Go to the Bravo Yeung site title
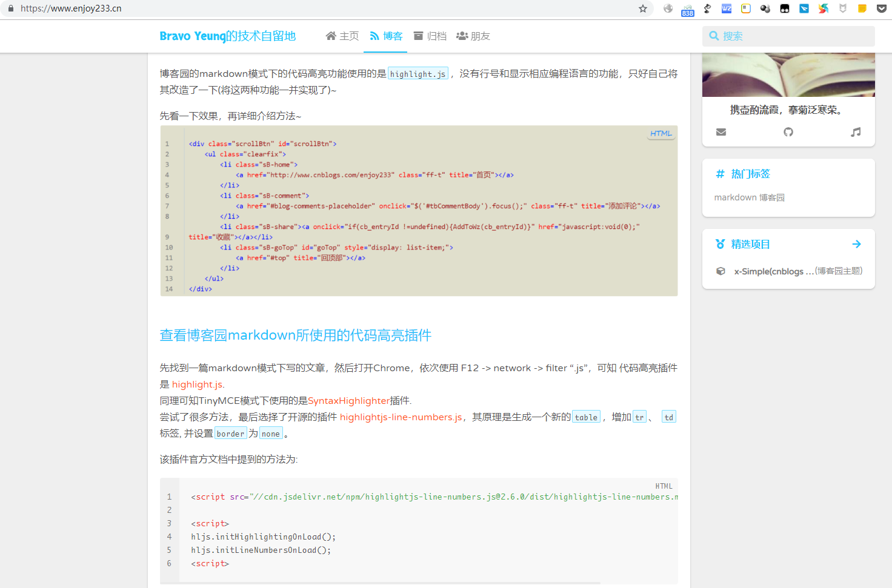Image resolution: width=892 pixels, height=588 pixels. click(227, 36)
